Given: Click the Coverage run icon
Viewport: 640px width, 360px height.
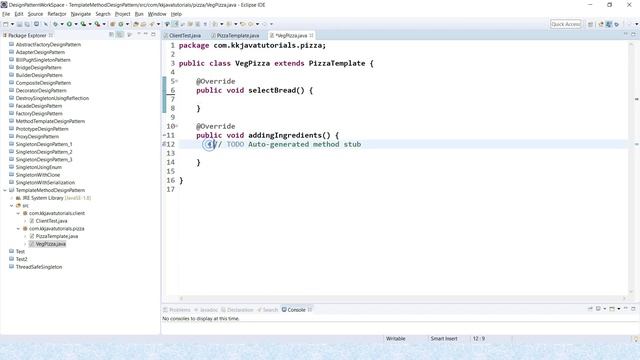Looking at the screenshot, I should [x=83, y=24].
